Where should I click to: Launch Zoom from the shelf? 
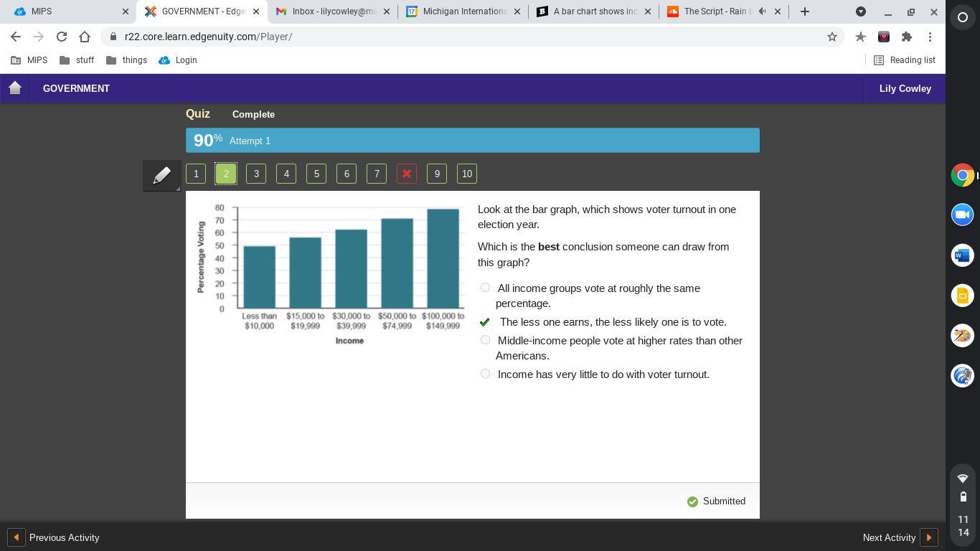[x=963, y=215]
